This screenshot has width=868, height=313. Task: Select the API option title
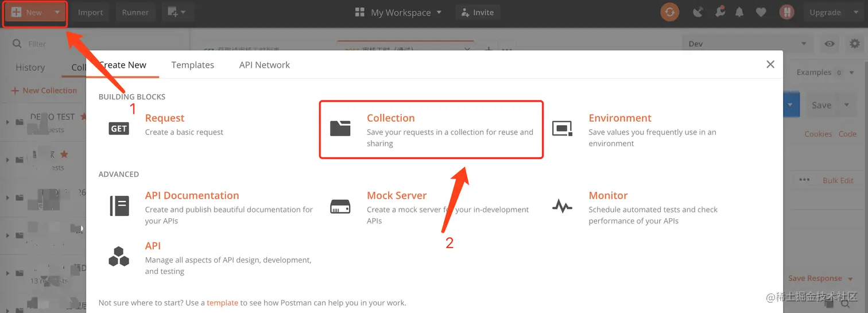153,246
